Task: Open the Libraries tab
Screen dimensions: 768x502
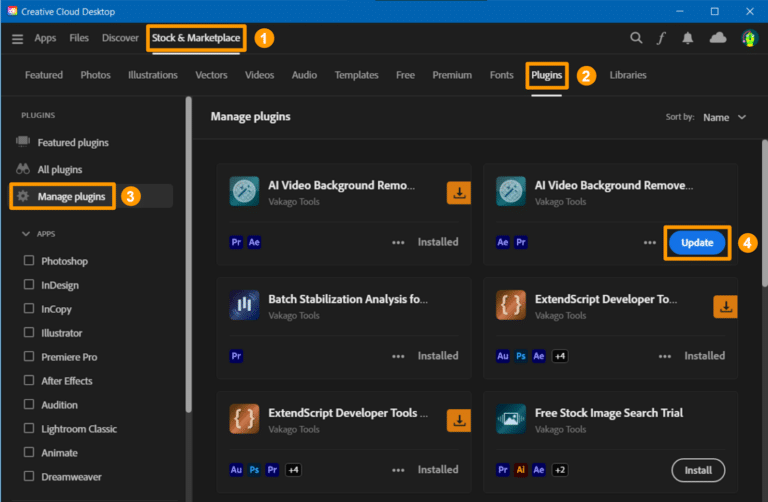Action: pyautogui.click(x=627, y=75)
